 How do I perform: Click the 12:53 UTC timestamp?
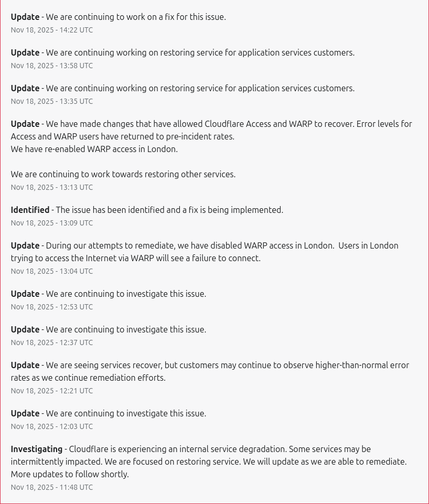click(52, 307)
